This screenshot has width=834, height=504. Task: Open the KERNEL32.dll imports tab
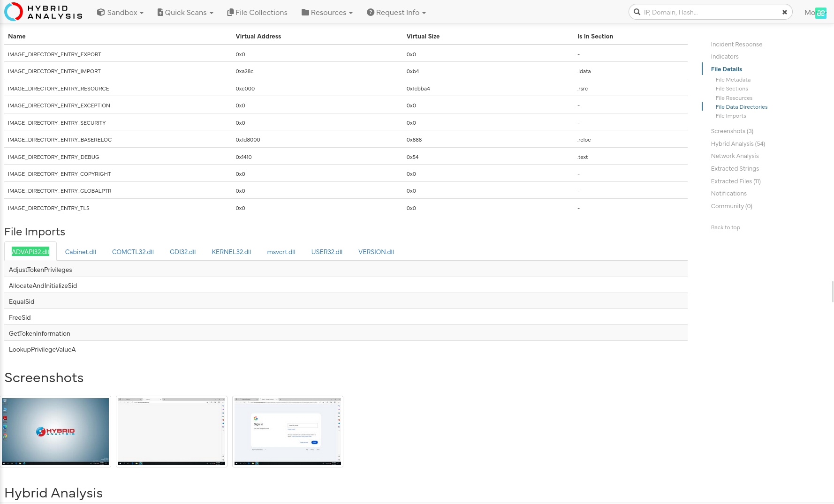(x=231, y=252)
